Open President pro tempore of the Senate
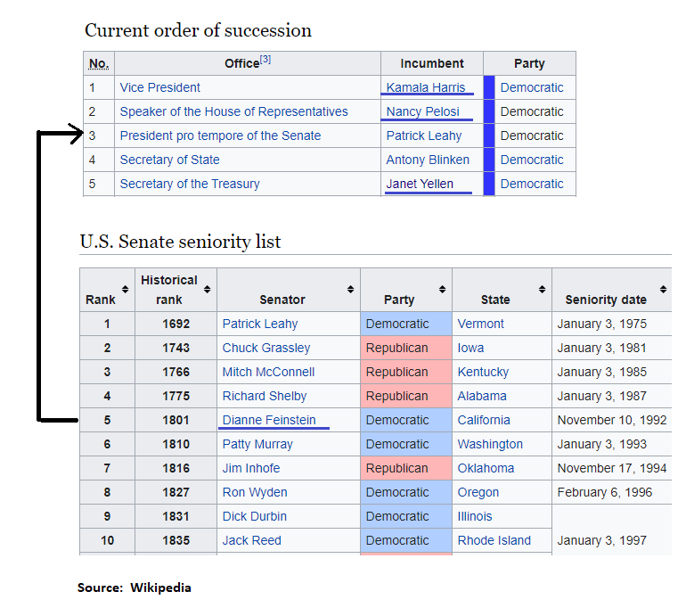 click(x=221, y=136)
